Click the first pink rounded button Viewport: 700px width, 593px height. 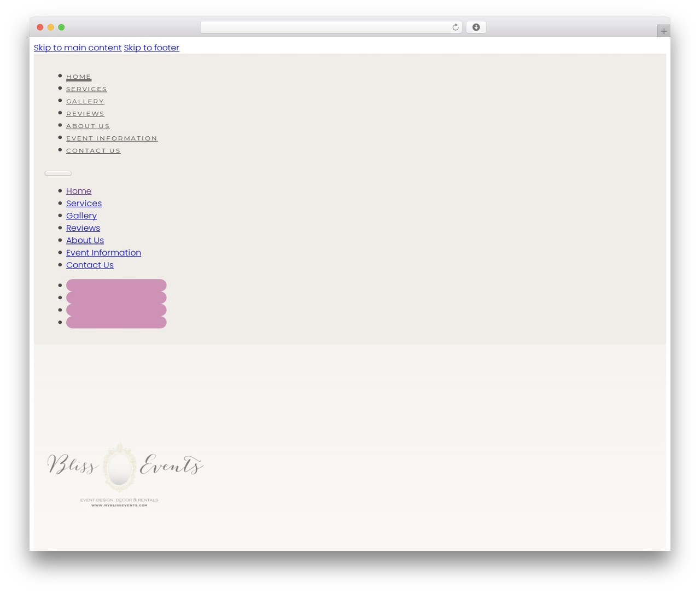coord(116,286)
